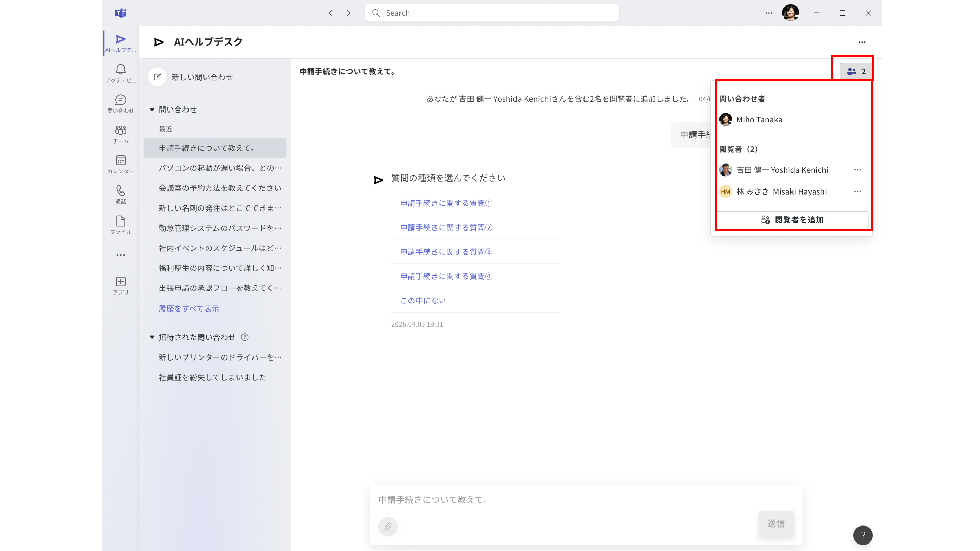Collapse the 問い合わせ section

[152, 110]
